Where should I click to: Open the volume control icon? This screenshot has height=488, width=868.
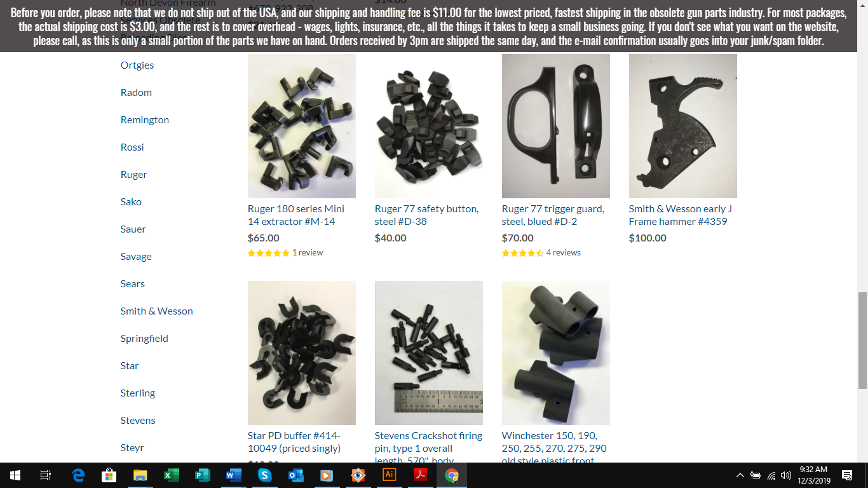point(786,475)
